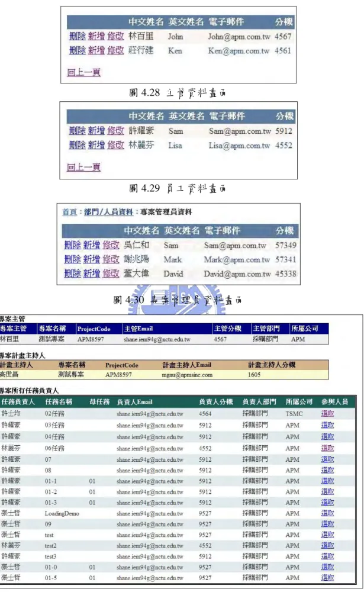364x592 pixels.
Task: Click 參與人員 column header
Action: click(334, 402)
